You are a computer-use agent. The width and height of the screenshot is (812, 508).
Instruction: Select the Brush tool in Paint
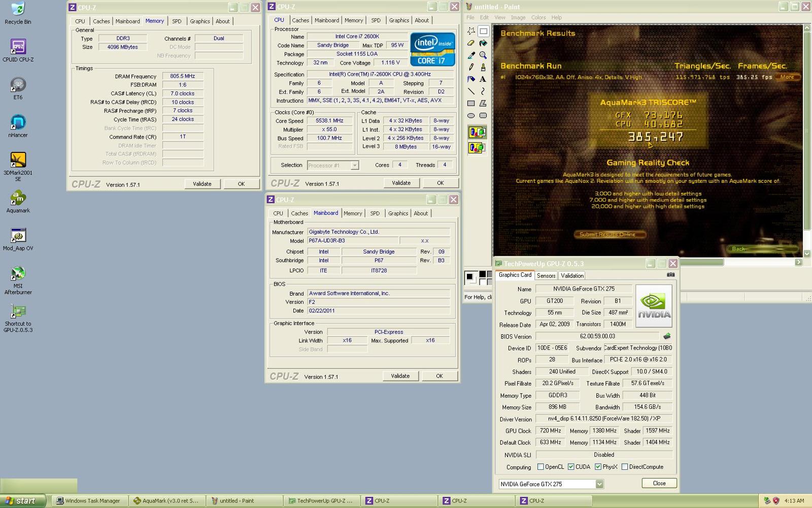click(483, 67)
